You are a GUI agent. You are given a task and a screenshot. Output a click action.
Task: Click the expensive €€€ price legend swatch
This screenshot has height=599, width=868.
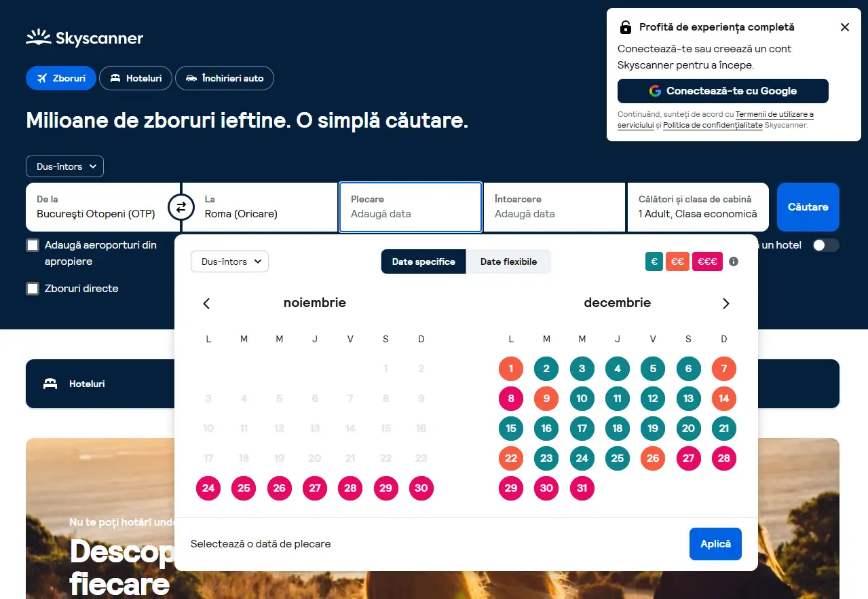pyautogui.click(x=707, y=261)
